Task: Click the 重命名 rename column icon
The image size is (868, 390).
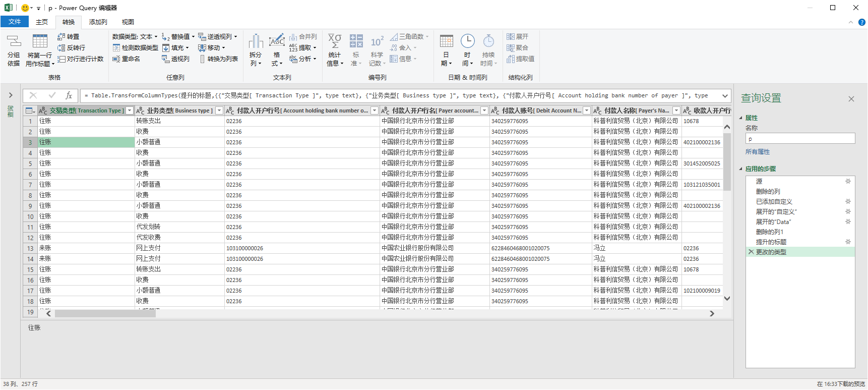Action: click(x=116, y=59)
